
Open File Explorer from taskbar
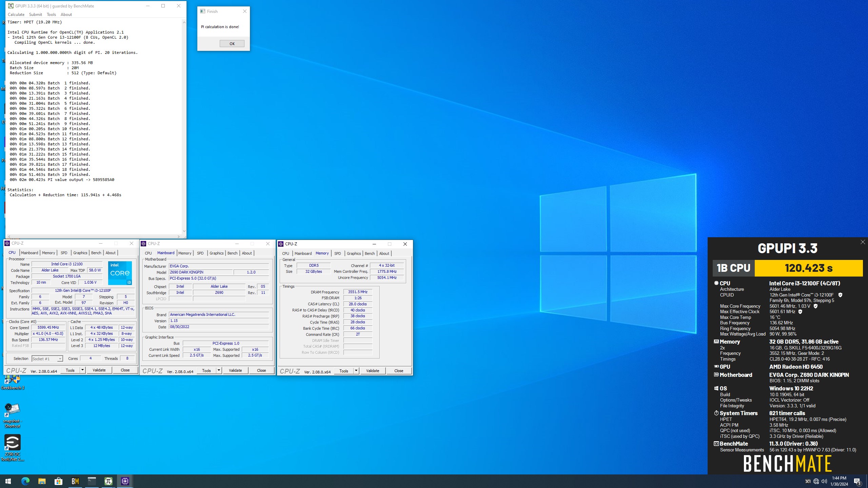[42, 481]
